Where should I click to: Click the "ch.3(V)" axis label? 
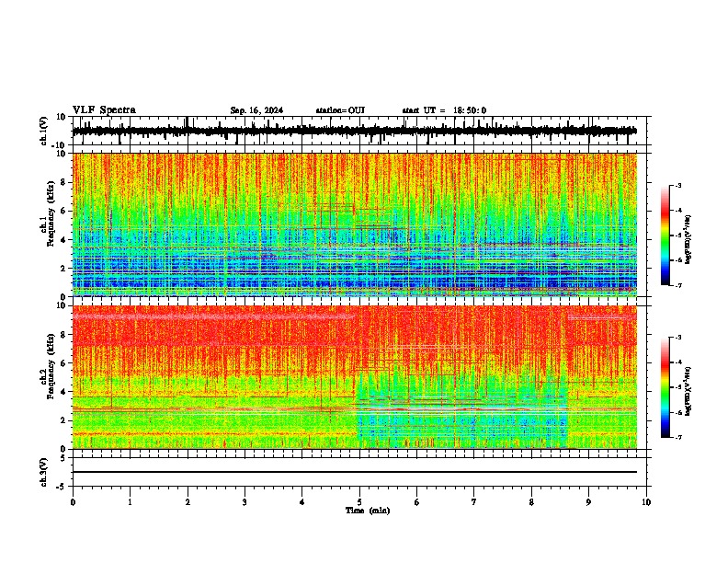point(44,473)
